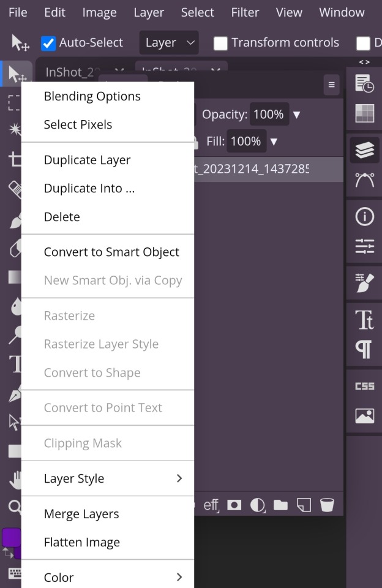Select the Crop tool

click(15, 159)
